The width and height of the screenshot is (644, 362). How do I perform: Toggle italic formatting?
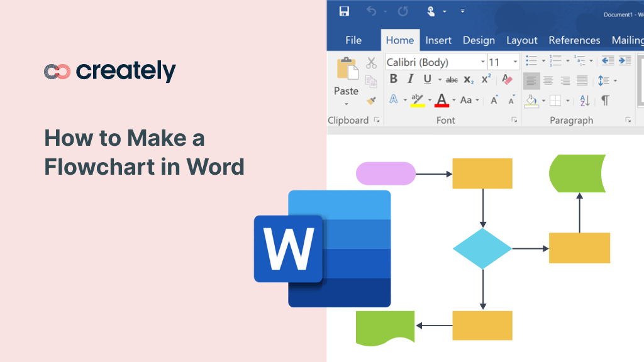click(410, 79)
